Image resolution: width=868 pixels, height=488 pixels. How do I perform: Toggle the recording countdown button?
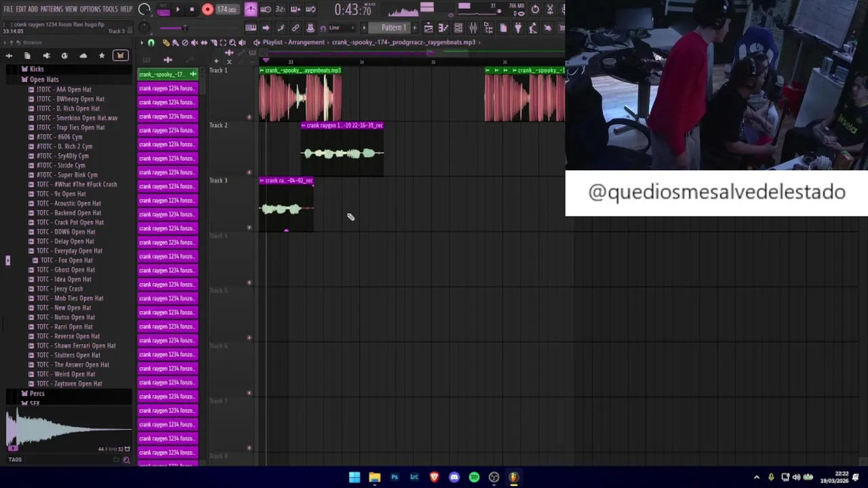pos(281,9)
